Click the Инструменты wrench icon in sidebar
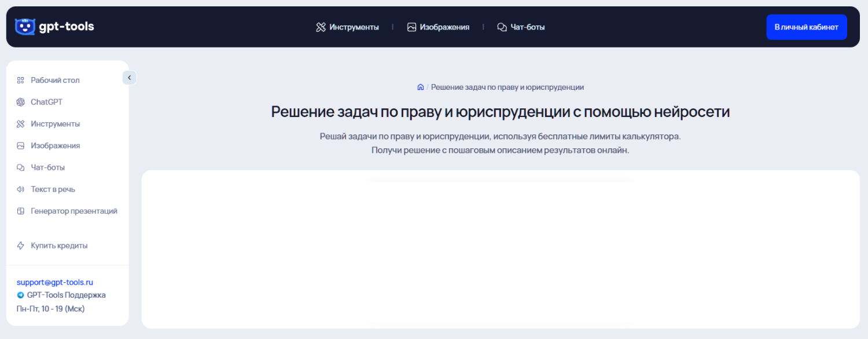Screen dimensions: 868x339 20,123
